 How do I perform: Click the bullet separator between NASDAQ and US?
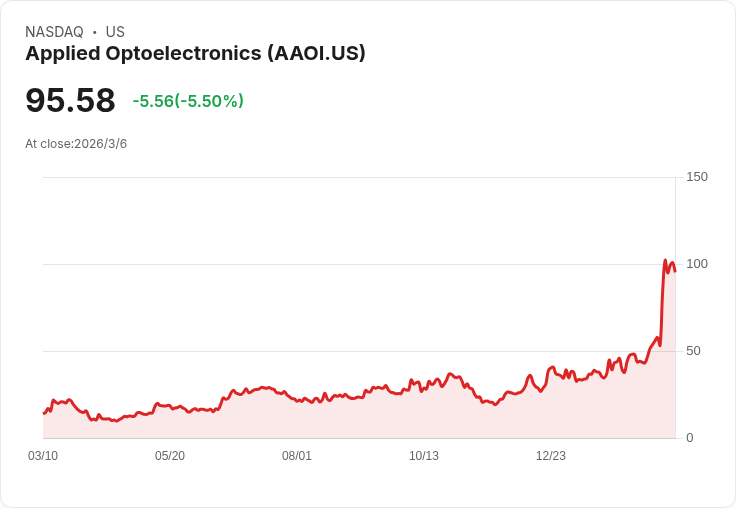pos(94,32)
